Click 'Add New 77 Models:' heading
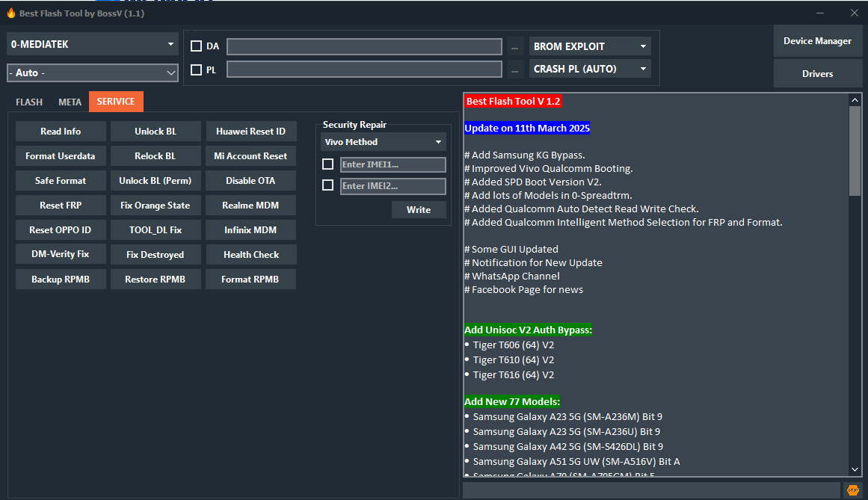 click(512, 401)
